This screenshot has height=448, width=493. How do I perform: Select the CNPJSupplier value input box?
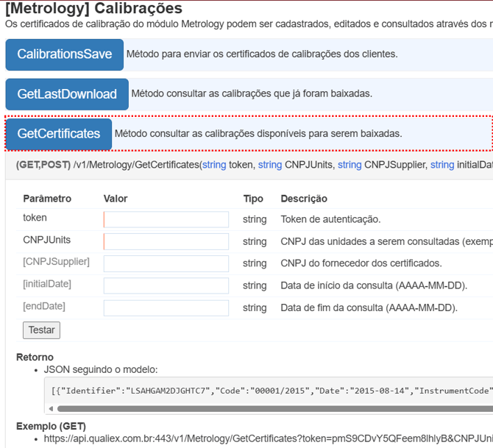point(166,263)
